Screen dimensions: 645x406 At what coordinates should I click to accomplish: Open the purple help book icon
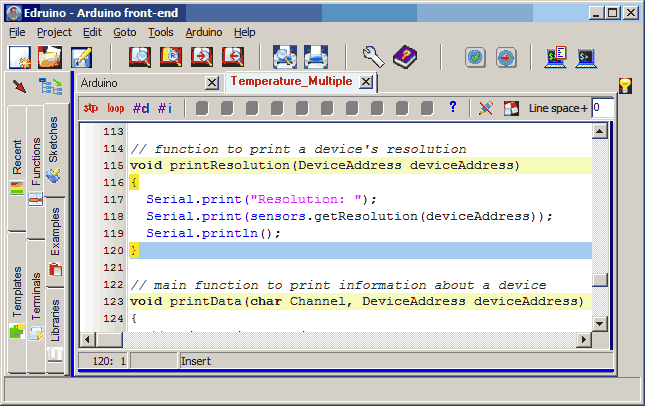coord(405,57)
